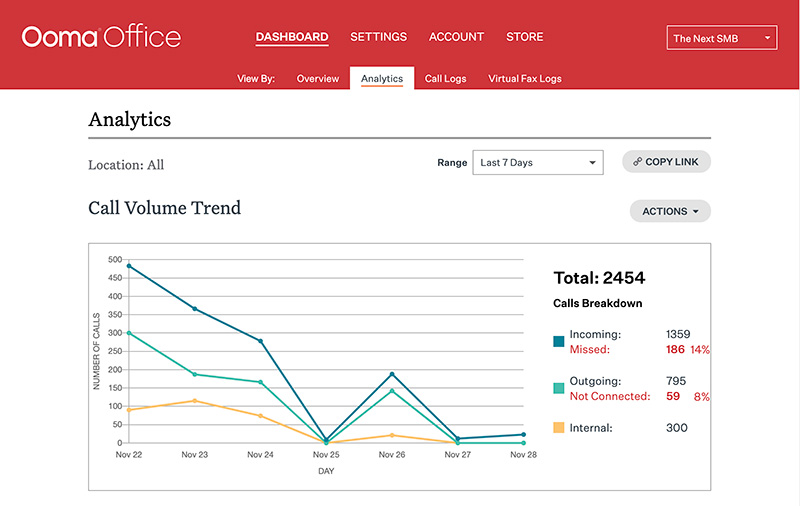Switch to the Call Logs tab
This screenshot has width=800, height=506.
click(445, 79)
